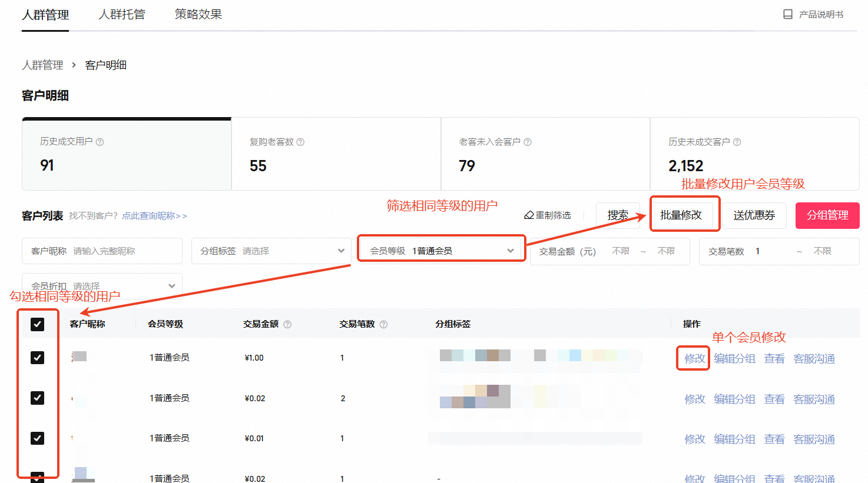Click help icon next to 复购老客数

point(300,142)
